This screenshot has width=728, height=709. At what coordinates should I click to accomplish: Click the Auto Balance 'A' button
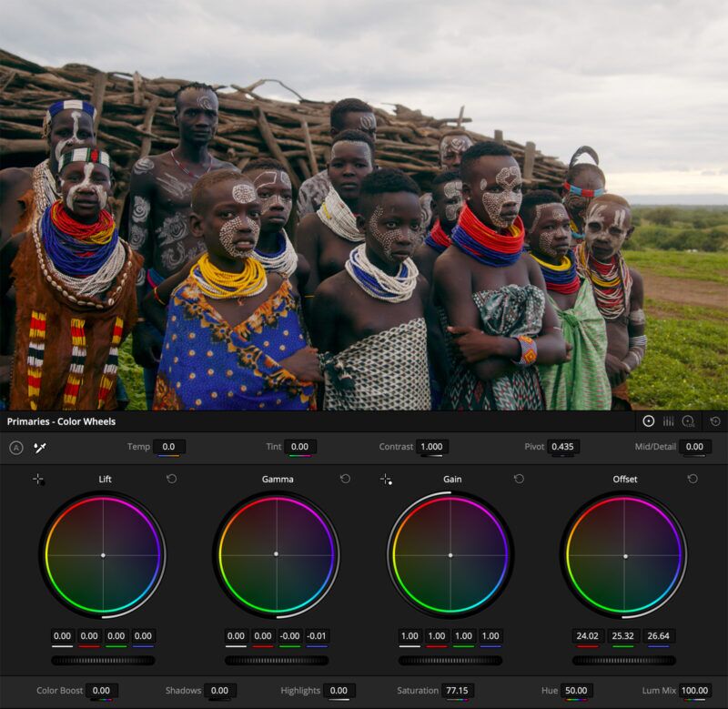16,448
